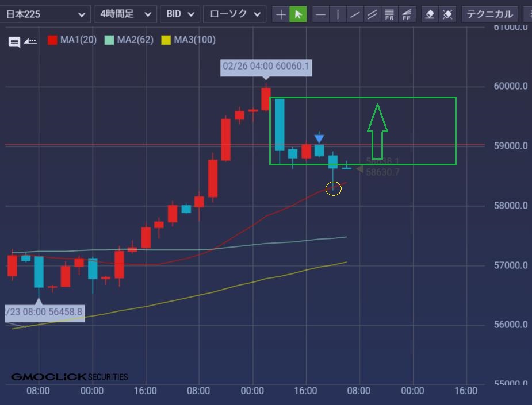The image size is (532, 405).
Task: Click the eraser tool icon
Action: click(x=430, y=14)
